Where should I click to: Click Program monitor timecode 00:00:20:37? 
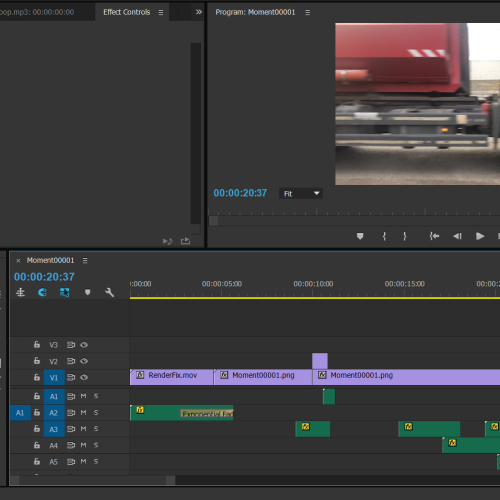click(240, 193)
